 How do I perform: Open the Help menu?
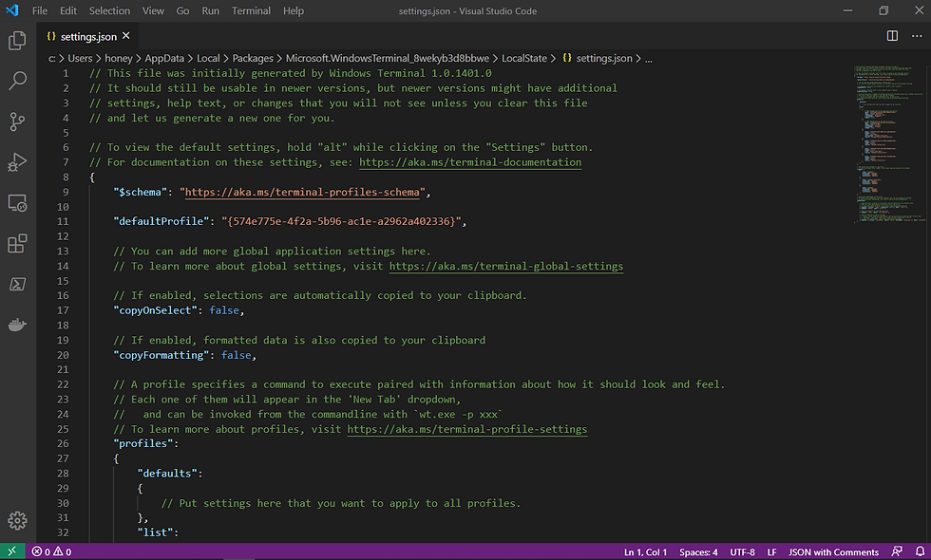point(294,10)
